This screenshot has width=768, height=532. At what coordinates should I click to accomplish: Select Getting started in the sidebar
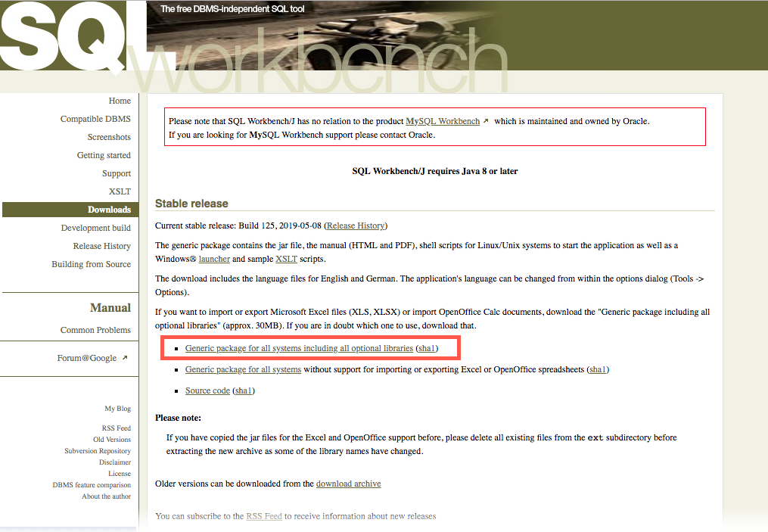tap(104, 155)
